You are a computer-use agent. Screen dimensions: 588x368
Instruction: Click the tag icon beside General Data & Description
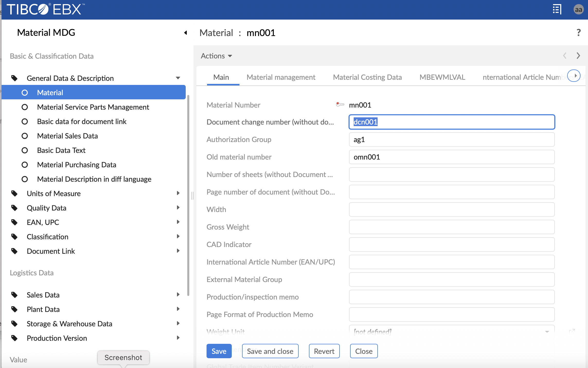click(14, 78)
